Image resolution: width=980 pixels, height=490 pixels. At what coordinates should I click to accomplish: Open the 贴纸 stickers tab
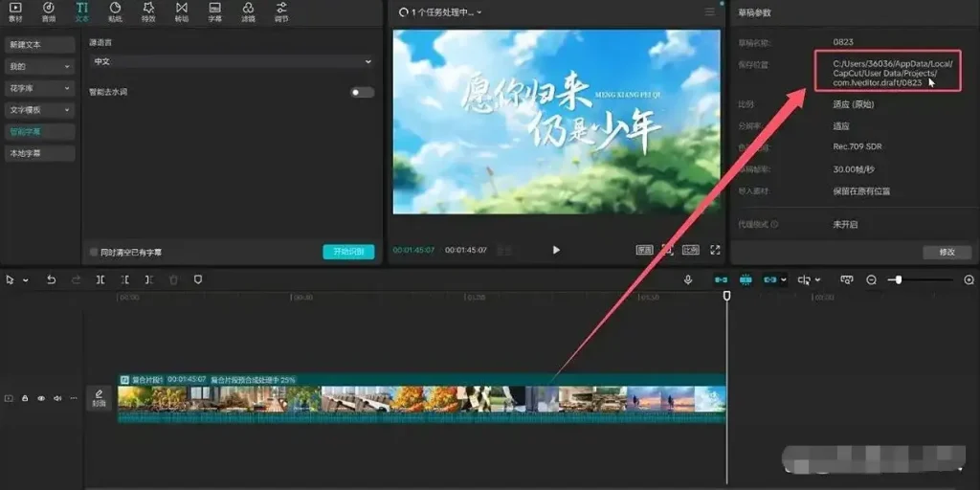click(115, 11)
